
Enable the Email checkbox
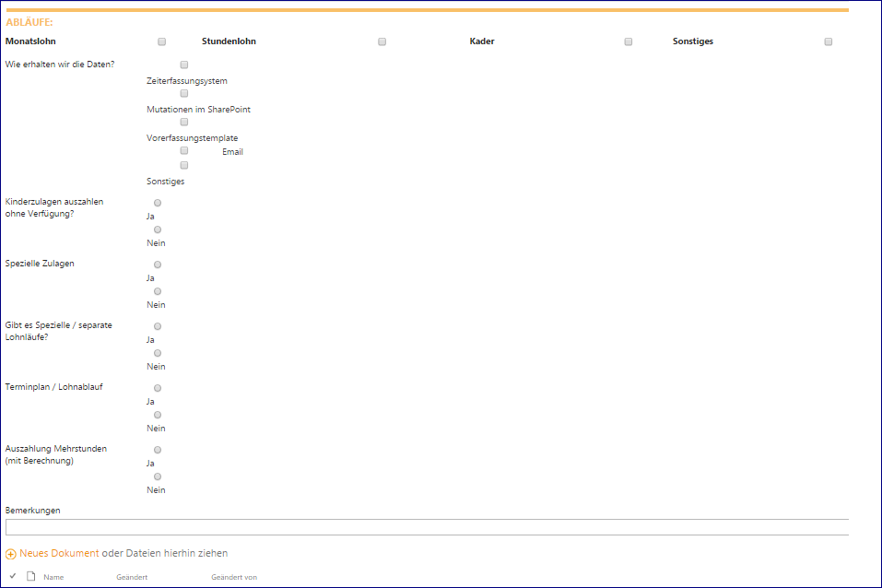click(x=184, y=150)
